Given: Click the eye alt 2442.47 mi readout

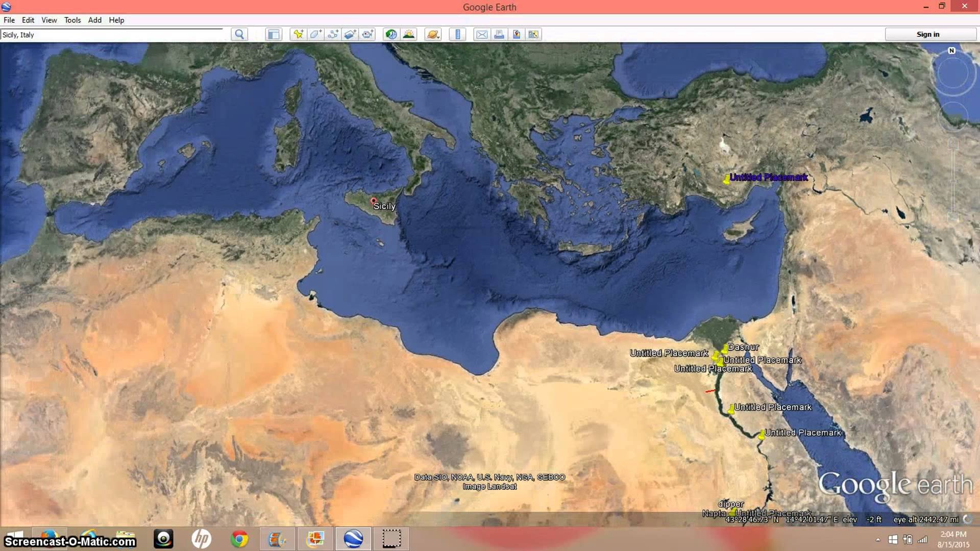Looking at the screenshot, I should [x=926, y=519].
